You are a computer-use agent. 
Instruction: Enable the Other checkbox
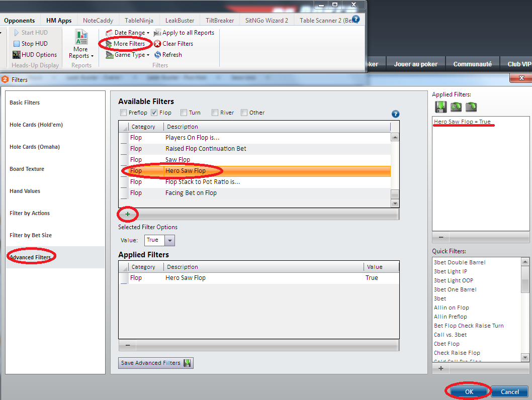point(244,113)
